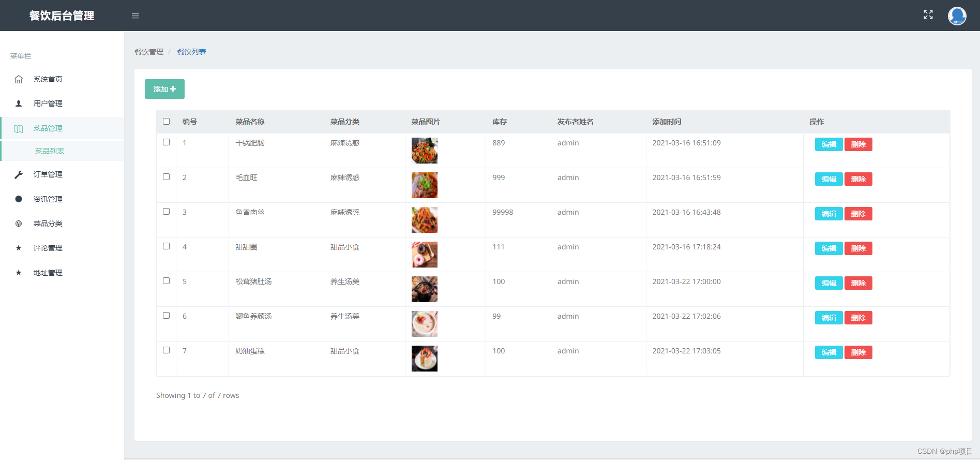Click the 菜品名称 column header
Viewport: 980px width, 460px height.
(250, 122)
